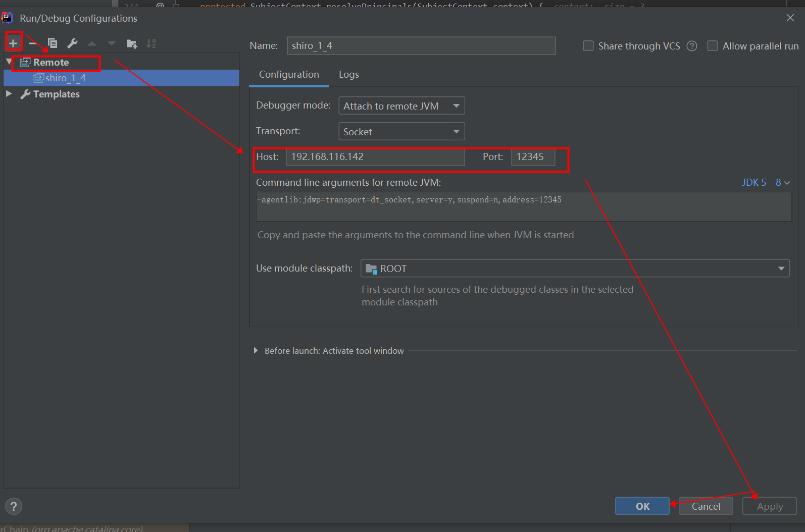Move configuration up arrow

pyautogui.click(x=92, y=43)
